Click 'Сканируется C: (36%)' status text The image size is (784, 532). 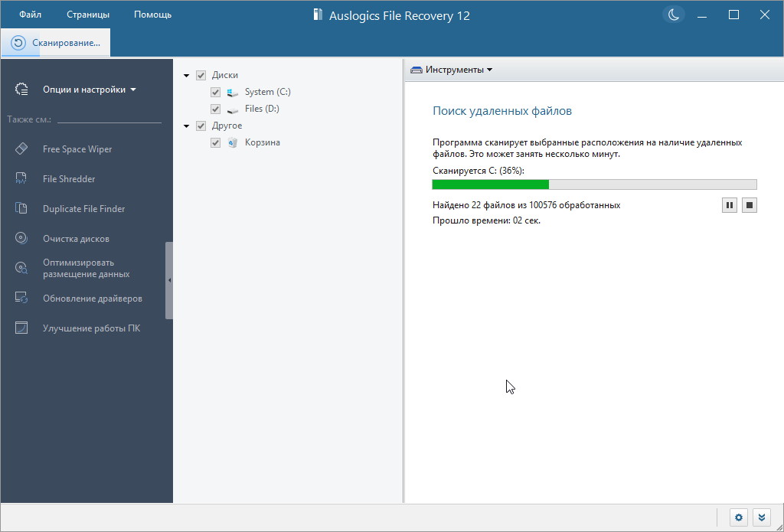coord(479,171)
